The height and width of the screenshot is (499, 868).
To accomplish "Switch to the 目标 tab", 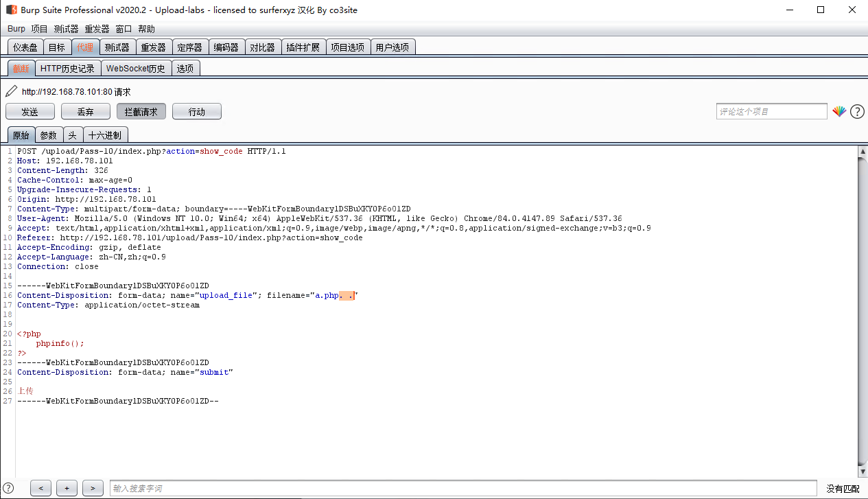I will point(57,47).
